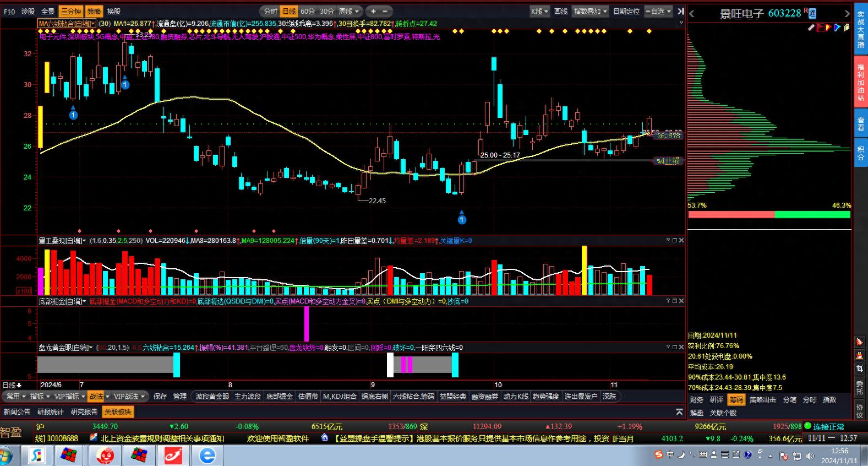Viewport: 868px width, 466px height.
Task: Open the K线 chart type dropdown
Action: coord(539,11)
